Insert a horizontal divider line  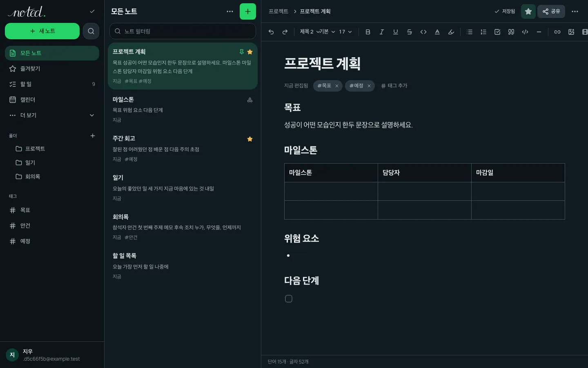pyautogui.click(x=539, y=32)
